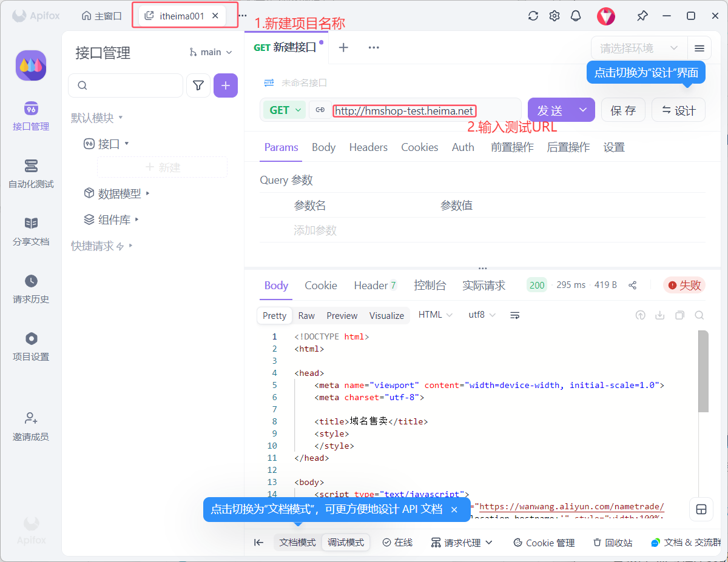728x562 pixels.
Task: Select the Body request tab
Action: coord(323,147)
